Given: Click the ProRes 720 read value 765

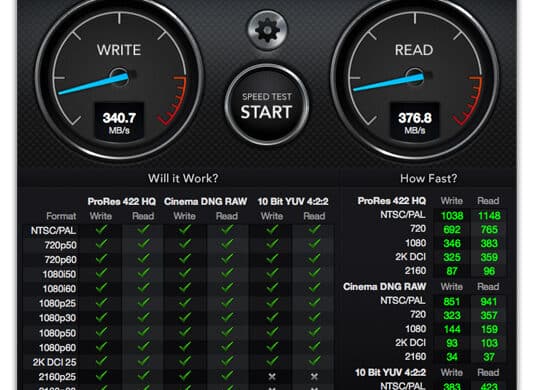Looking at the screenshot, I should pyautogui.click(x=489, y=230).
